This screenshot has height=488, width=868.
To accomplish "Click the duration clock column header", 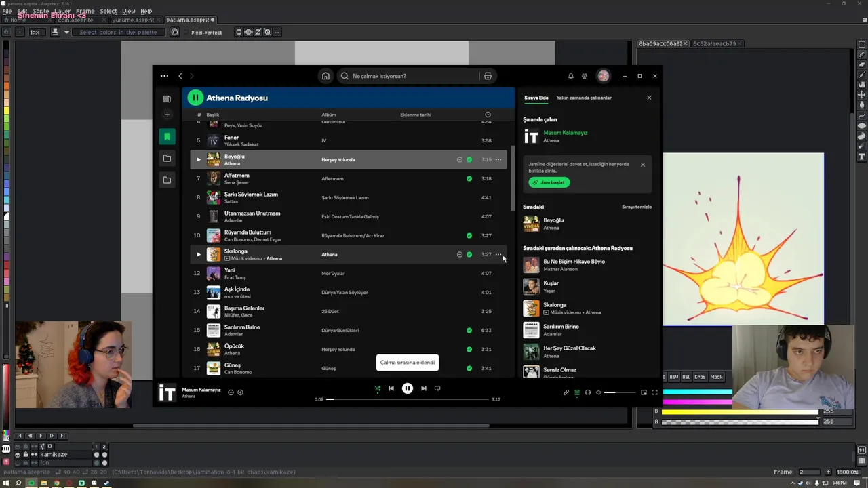I will coord(488,115).
